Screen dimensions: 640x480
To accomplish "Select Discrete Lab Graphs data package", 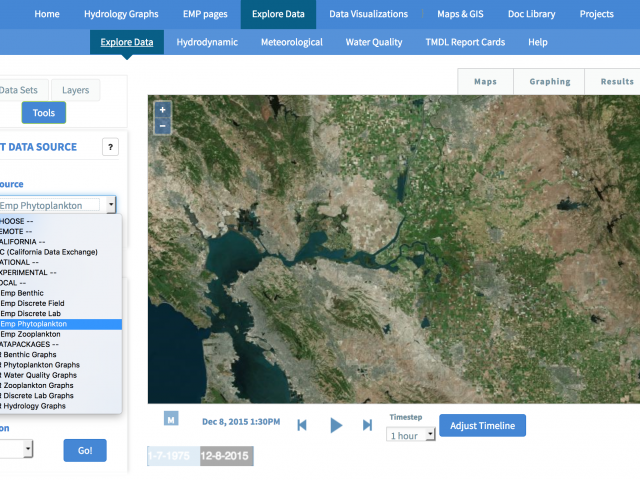I will 61,396.
